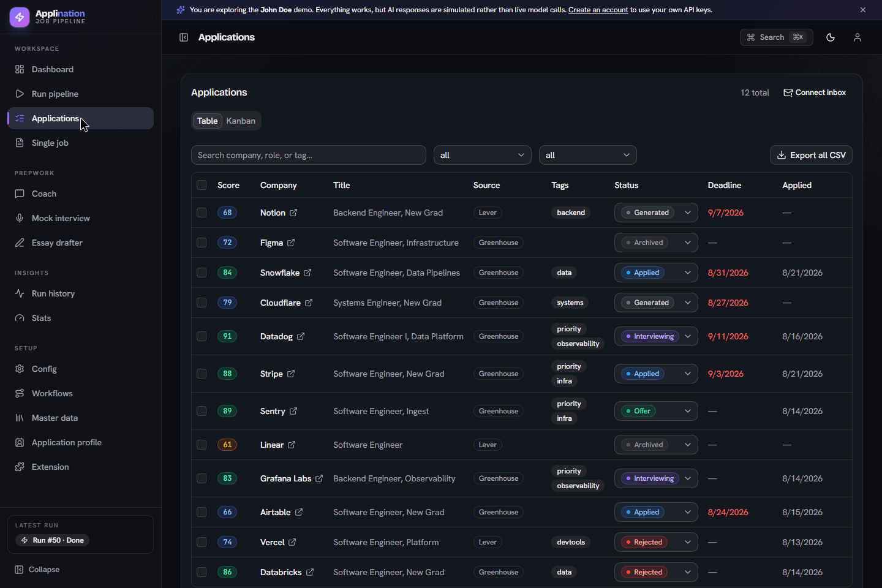The image size is (882, 588).
Task: Click the Applination lightning logo icon
Action: pos(20,17)
